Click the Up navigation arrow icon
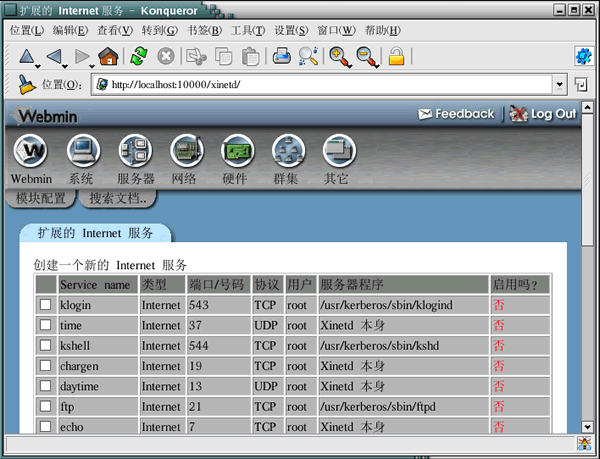This screenshot has height=459, width=600. point(26,57)
